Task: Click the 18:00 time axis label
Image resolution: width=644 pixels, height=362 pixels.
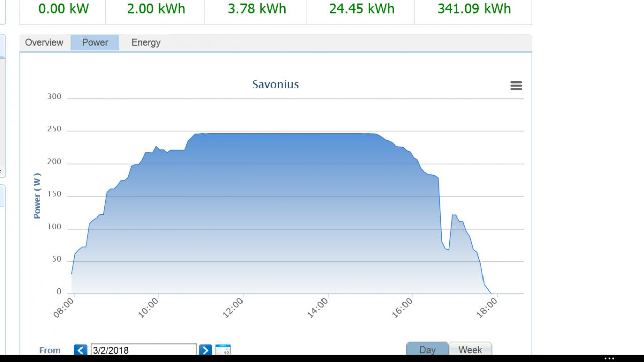Action: (x=487, y=307)
